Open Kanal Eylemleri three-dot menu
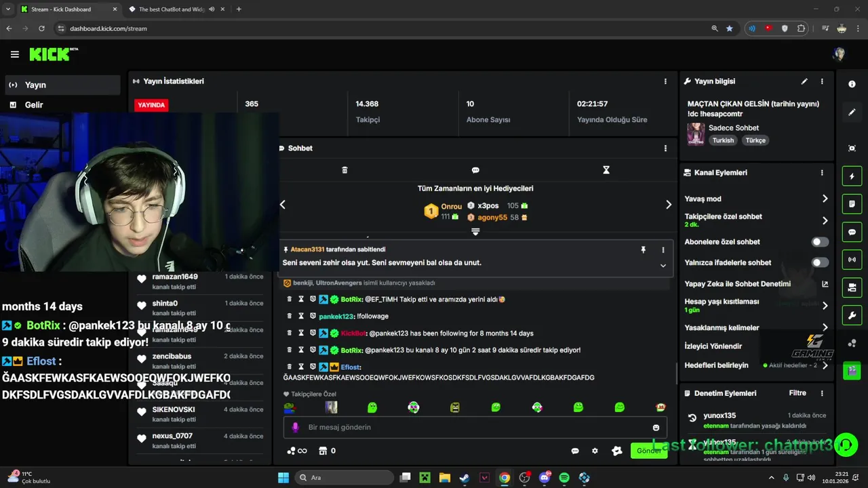This screenshot has height=488, width=868. click(x=822, y=173)
